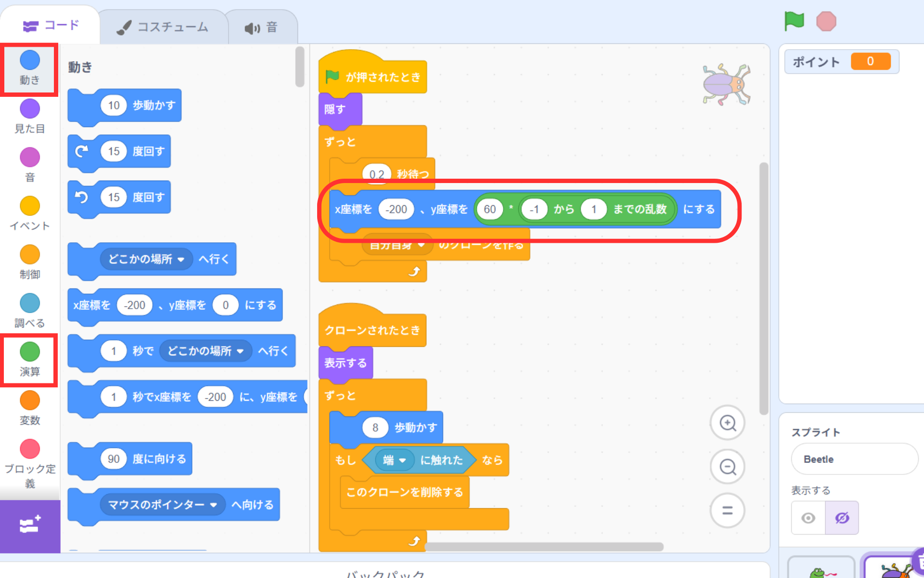Open the add extension button
Image resolution: width=924 pixels, height=578 pixels.
pos(30,525)
